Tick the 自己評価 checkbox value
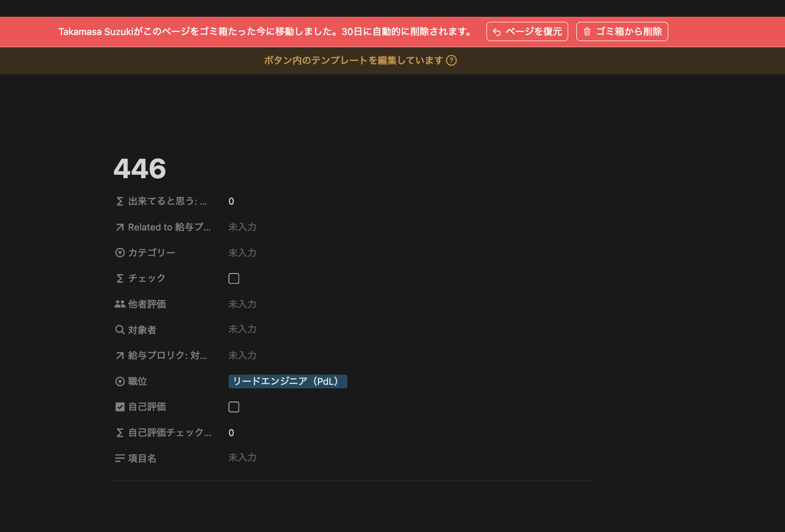Image resolution: width=785 pixels, height=532 pixels. (x=234, y=407)
